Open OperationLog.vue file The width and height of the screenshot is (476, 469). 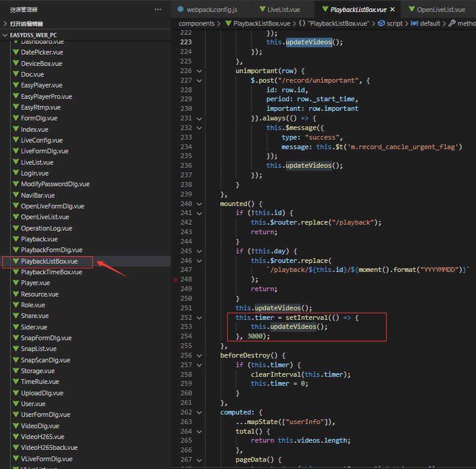46,228
